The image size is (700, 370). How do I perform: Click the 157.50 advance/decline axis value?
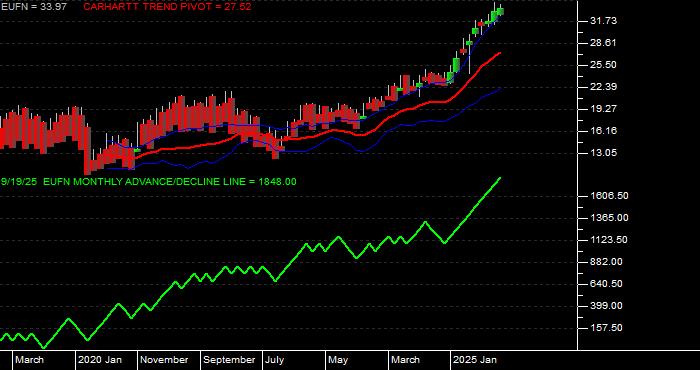pos(605,328)
